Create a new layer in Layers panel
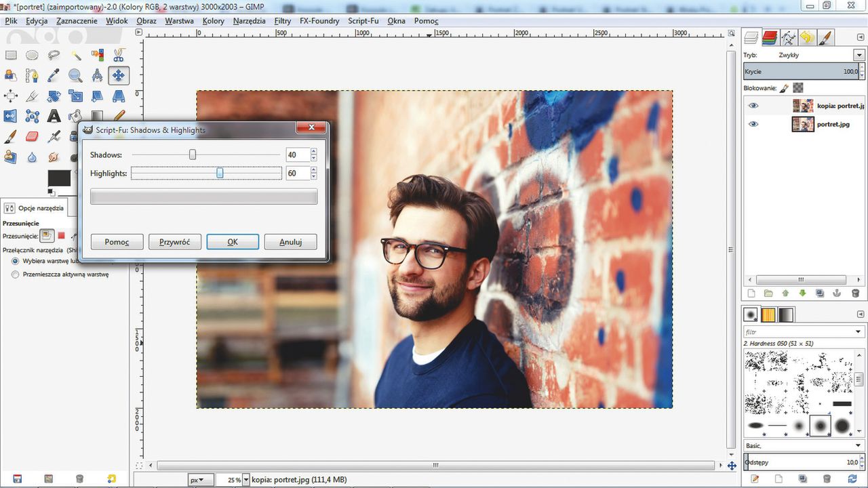This screenshot has height=488, width=868. tap(751, 293)
